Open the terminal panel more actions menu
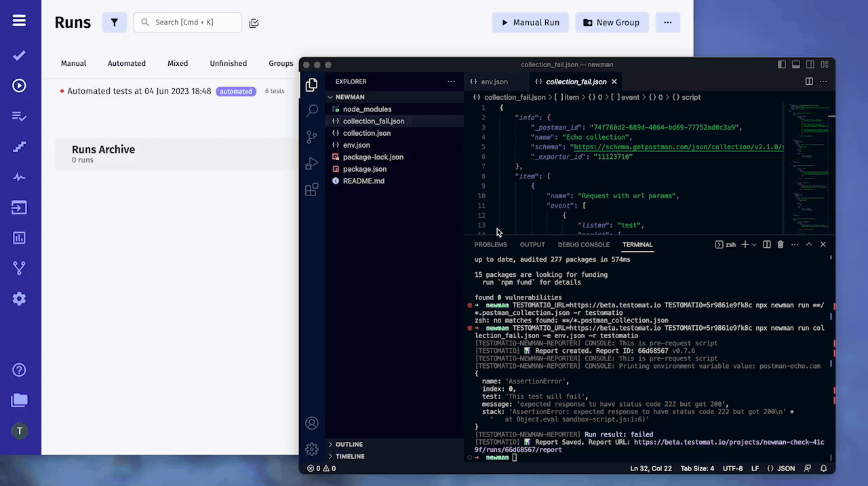Image resolution: width=868 pixels, height=486 pixels. 795,244
